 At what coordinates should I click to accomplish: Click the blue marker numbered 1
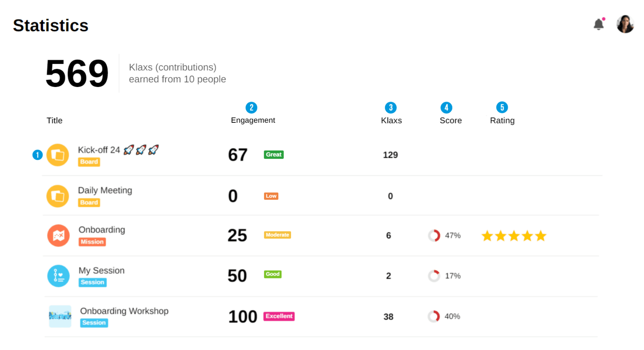(x=37, y=155)
